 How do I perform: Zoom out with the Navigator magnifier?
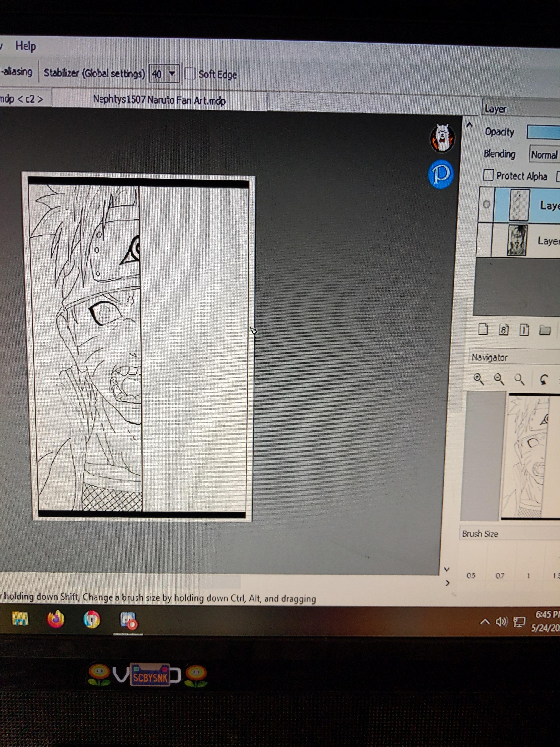499,378
